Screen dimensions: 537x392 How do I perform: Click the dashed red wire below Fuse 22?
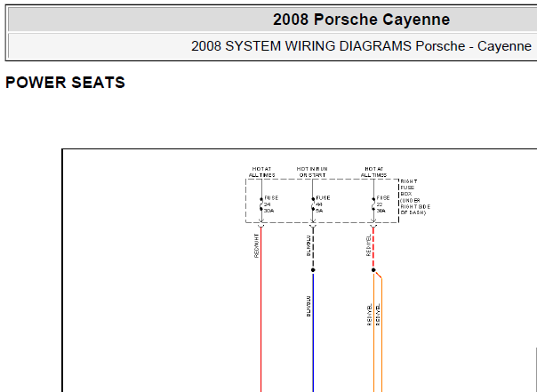coord(373,247)
